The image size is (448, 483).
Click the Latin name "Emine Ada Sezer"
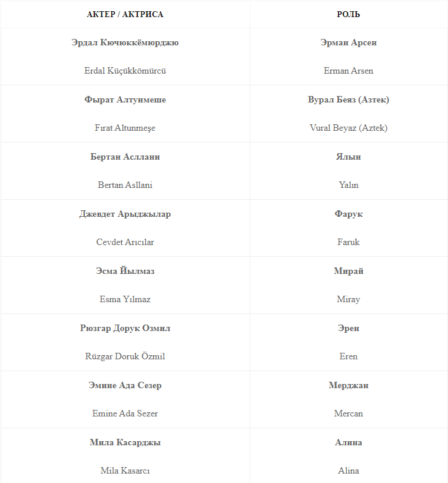pyautogui.click(x=125, y=413)
